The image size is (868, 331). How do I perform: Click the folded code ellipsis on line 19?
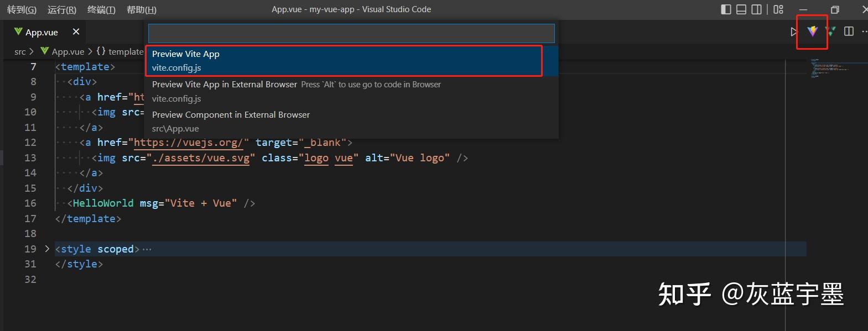tap(147, 249)
